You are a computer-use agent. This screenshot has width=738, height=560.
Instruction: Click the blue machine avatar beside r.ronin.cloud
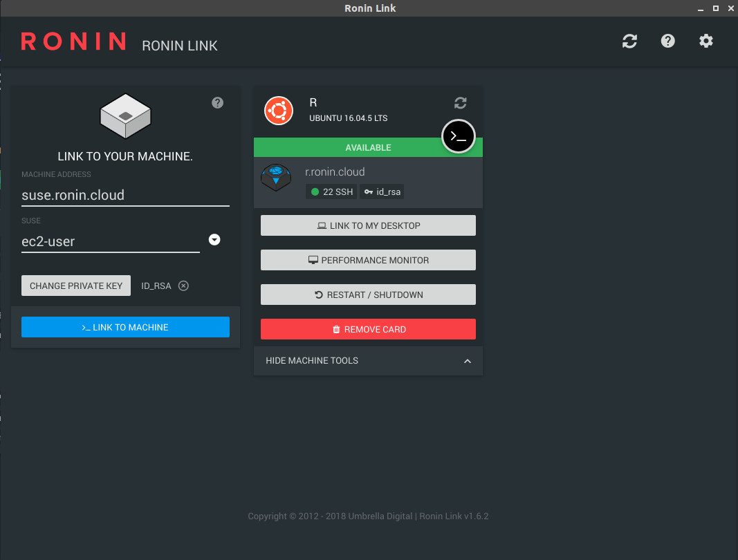pyautogui.click(x=276, y=177)
